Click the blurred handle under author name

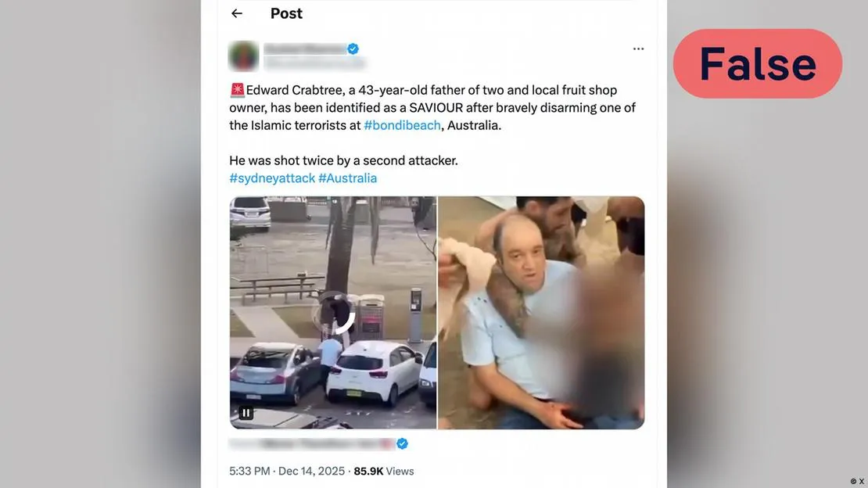click(x=314, y=63)
